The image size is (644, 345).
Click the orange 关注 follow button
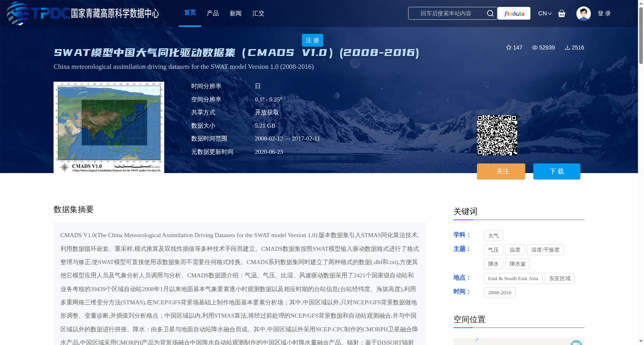[x=501, y=171]
